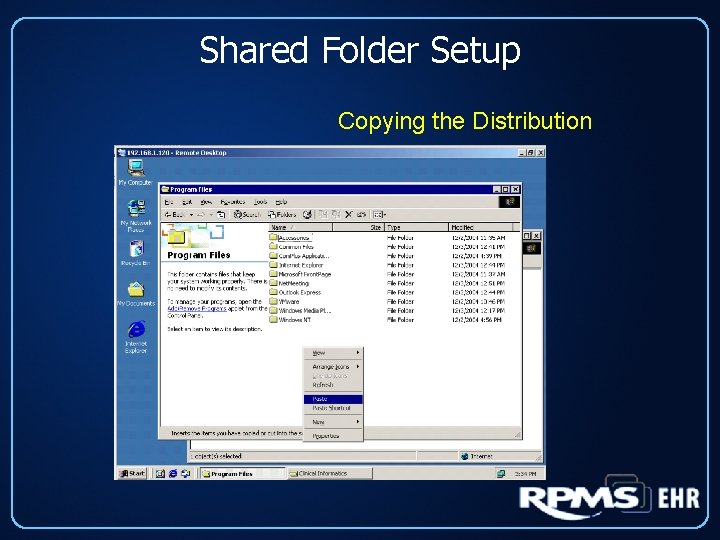Click the Forward arrow toolbar button
Image resolution: width=720 pixels, height=540 pixels.
tap(201, 215)
